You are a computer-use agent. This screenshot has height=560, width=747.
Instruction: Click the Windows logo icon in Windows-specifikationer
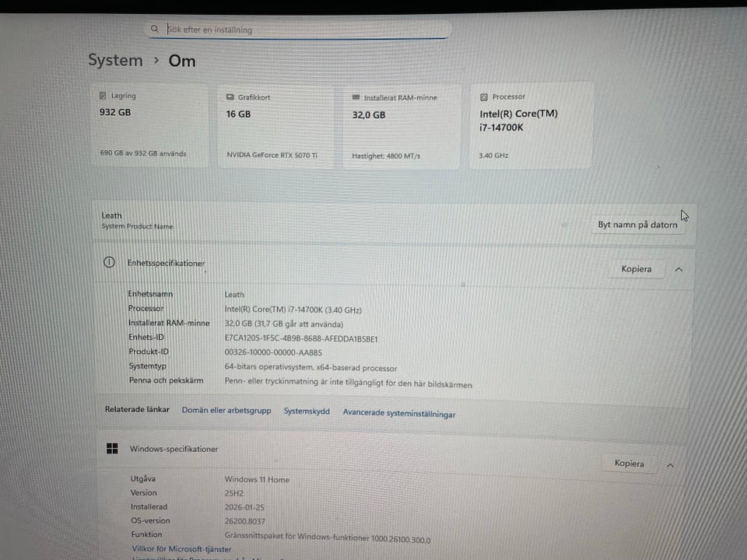(112, 448)
